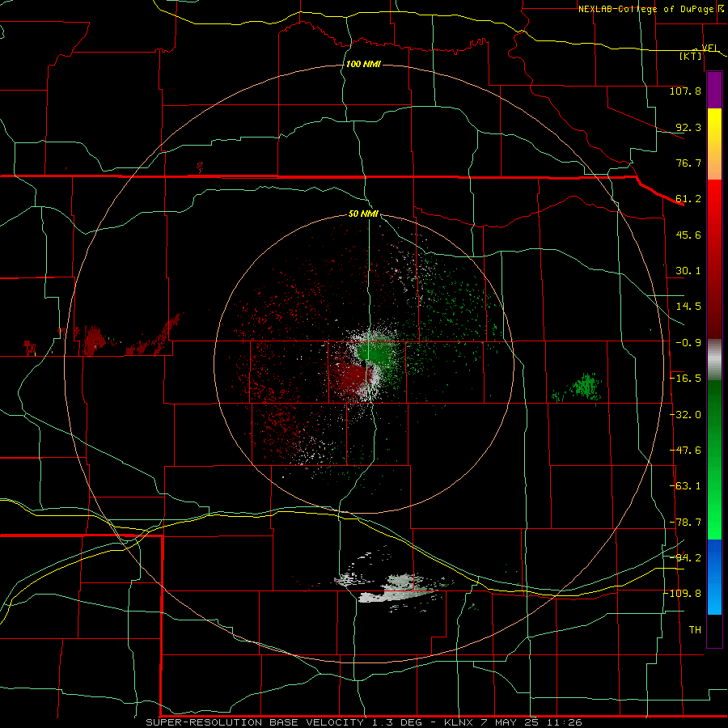Select the 14.5 legend value
Screen dimensions: 728x728
[688, 307]
